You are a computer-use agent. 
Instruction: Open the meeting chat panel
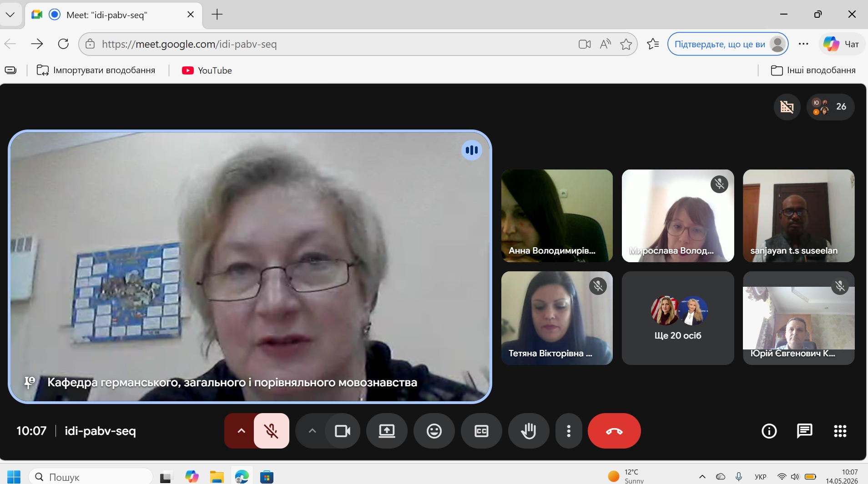(804, 431)
